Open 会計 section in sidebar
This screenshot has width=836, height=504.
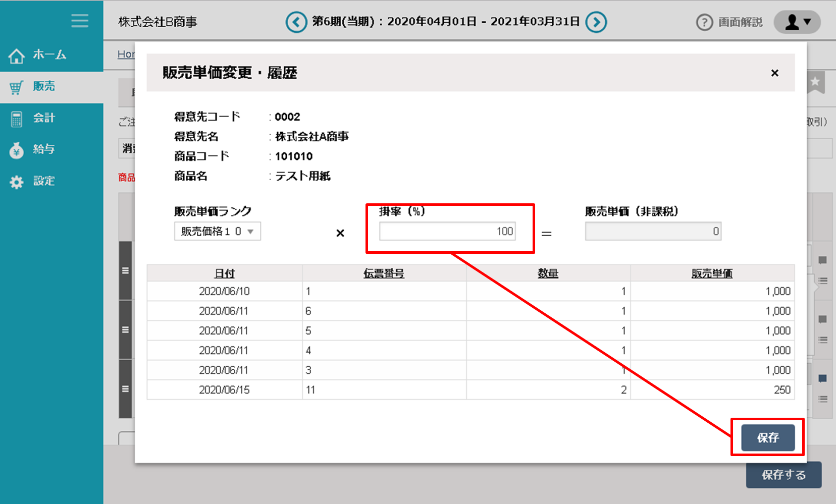44,118
